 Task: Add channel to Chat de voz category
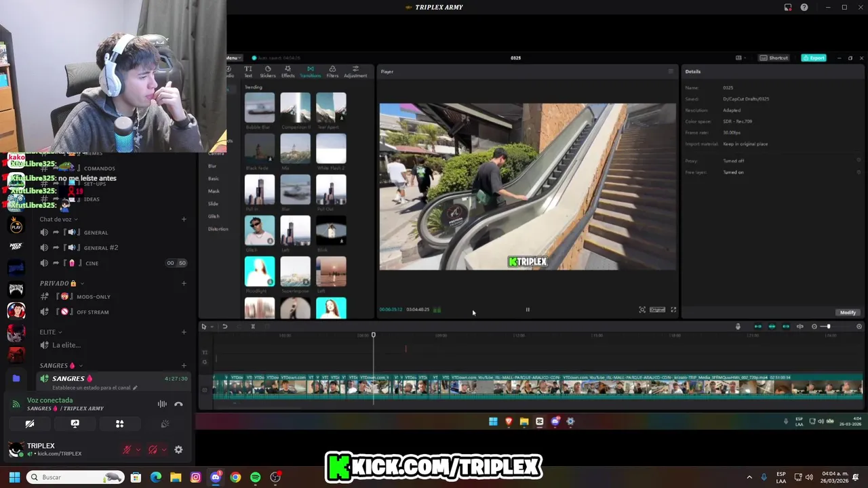pyautogui.click(x=184, y=220)
